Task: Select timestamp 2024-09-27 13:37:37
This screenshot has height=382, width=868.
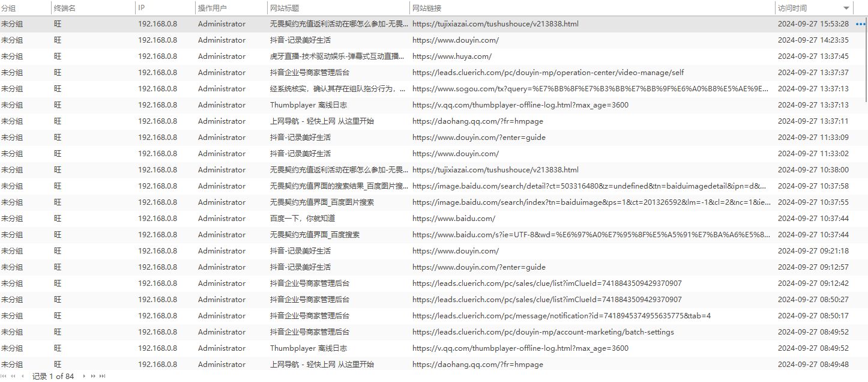Action: [x=813, y=73]
